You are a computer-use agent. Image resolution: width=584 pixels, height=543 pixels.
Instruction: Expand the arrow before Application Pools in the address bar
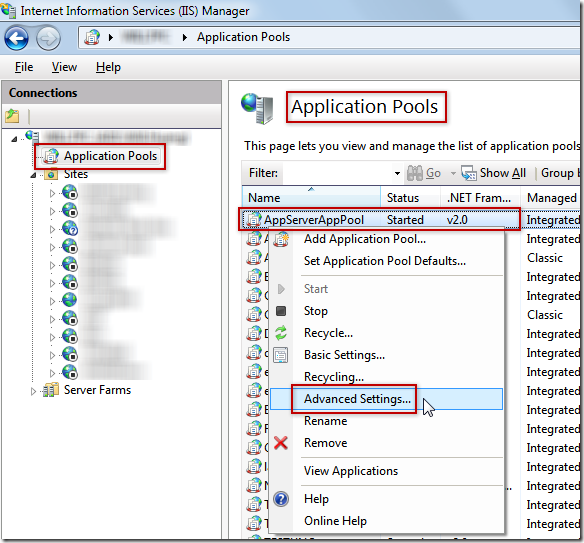coord(184,37)
